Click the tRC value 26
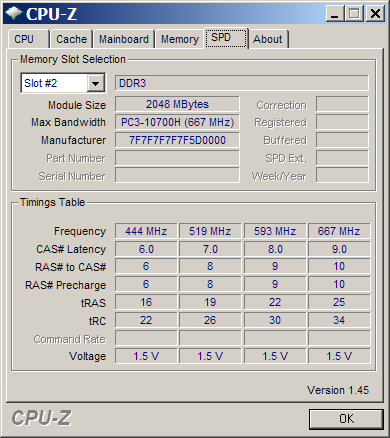This screenshot has height=438, width=390. (210, 320)
